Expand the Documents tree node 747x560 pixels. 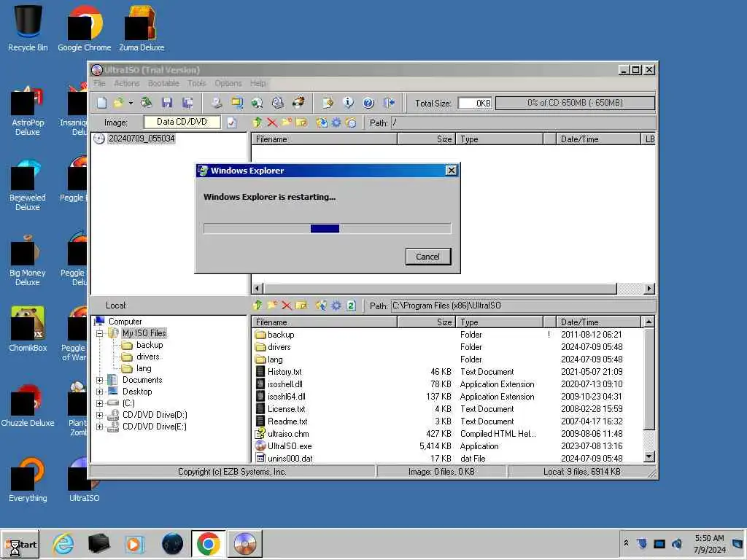pos(99,380)
